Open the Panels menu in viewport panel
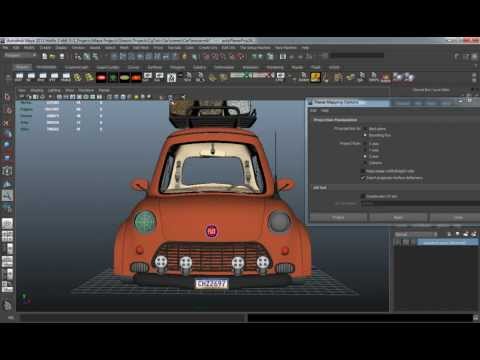Viewport: 480px width, 360px height. (104, 90)
